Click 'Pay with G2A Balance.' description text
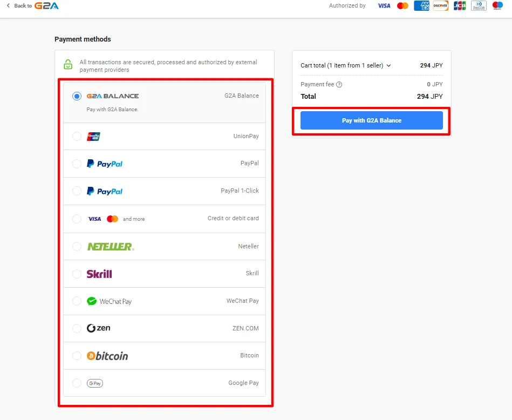The image size is (512, 420). pos(112,110)
